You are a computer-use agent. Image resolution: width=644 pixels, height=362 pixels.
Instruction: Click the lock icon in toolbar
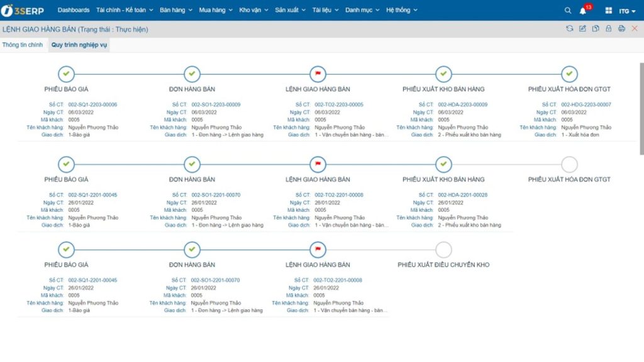pos(609,28)
